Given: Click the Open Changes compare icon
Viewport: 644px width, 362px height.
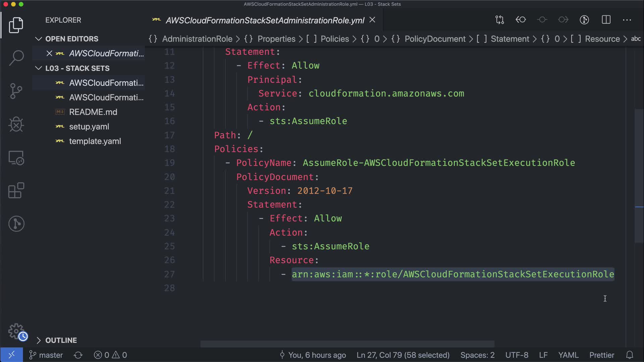Looking at the screenshot, I should coord(499,20).
